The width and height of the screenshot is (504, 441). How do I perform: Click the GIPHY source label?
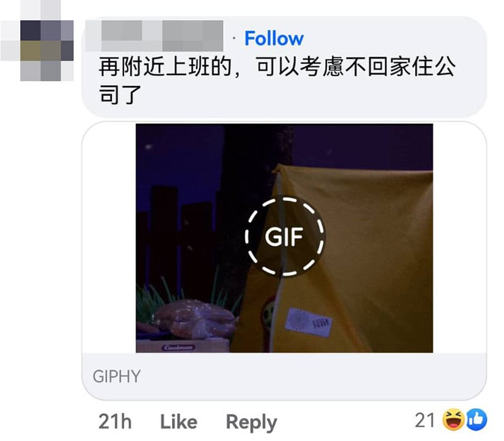click(x=117, y=376)
